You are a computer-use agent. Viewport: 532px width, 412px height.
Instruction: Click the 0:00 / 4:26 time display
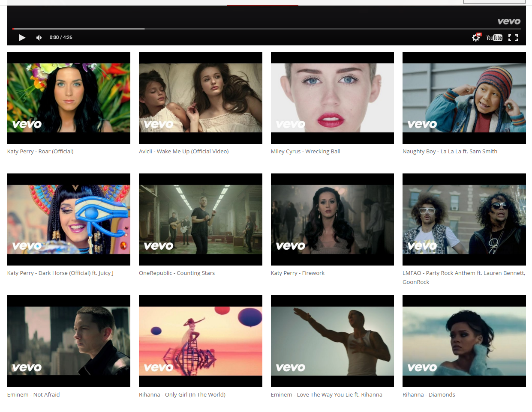pyautogui.click(x=61, y=37)
